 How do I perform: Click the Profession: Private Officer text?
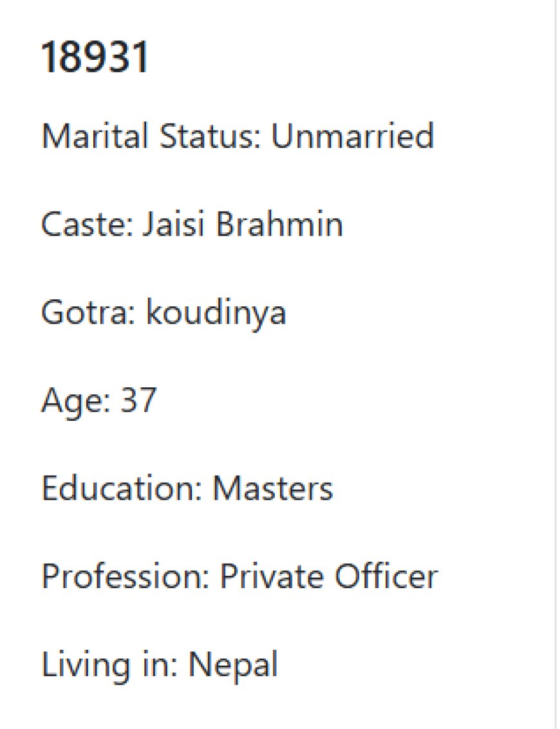[x=239, y=576]
